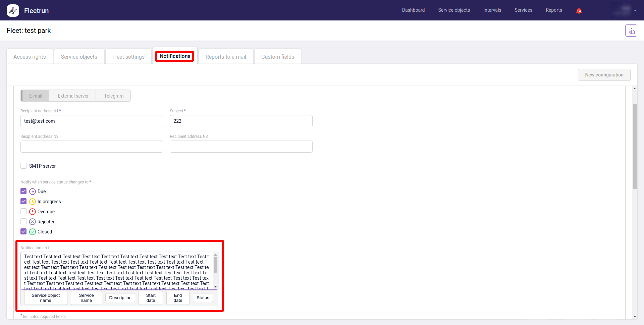The width and height of the screenshot is (644, 325).
Task: Click the Closed checkmark icon
Action: click(x=33, y=232)
